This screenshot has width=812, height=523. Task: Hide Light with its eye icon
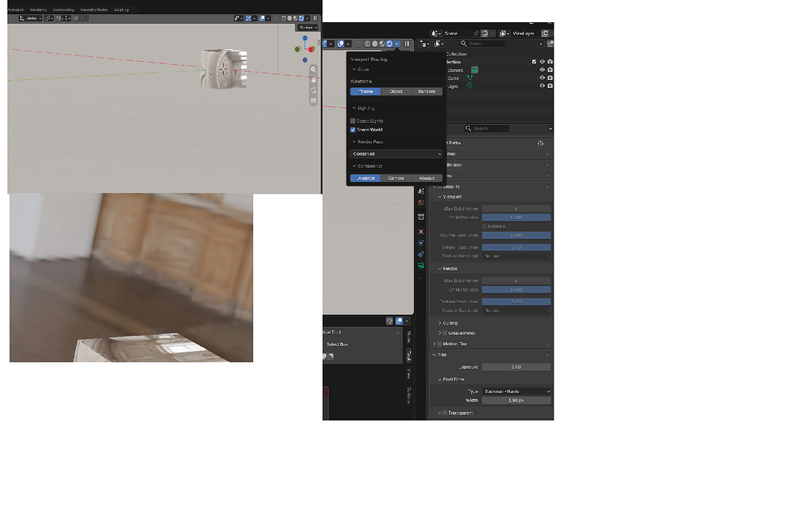pyautogui.click(x=542, y=86)
